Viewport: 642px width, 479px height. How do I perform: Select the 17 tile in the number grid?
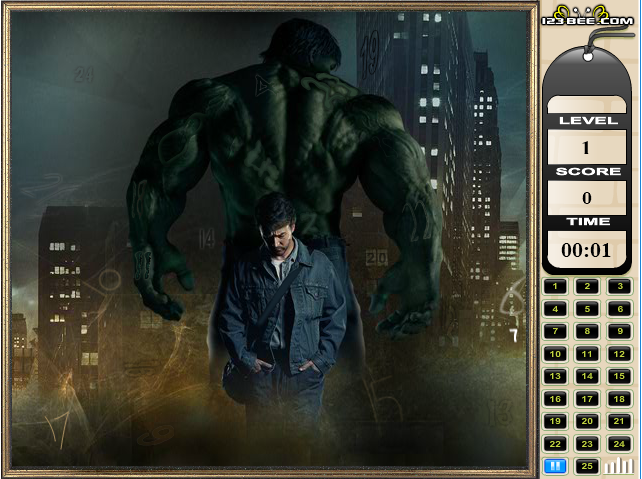(x=587, y=399)
